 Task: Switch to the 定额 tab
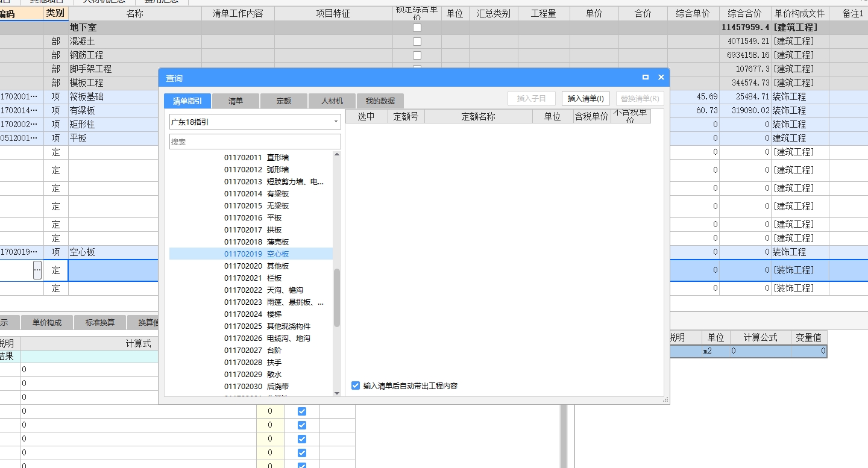pyautogui.click(x=284, y=101)
